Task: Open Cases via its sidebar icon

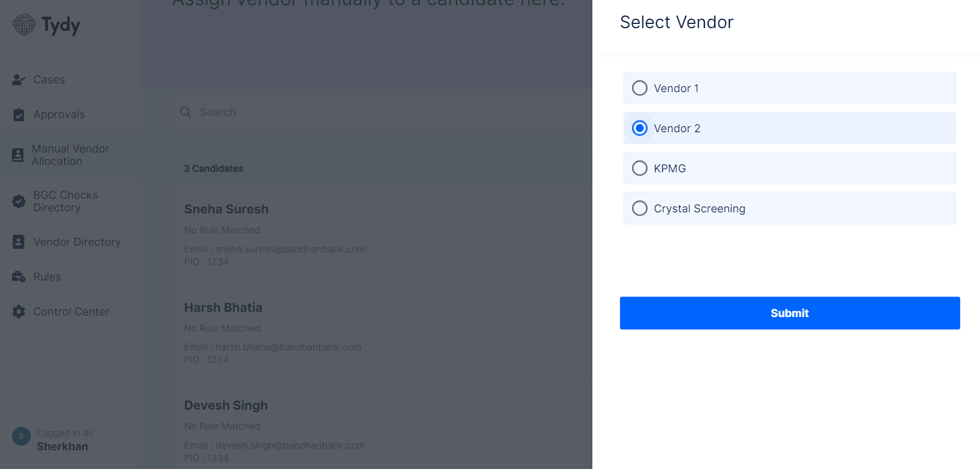Action: [19, 80]
